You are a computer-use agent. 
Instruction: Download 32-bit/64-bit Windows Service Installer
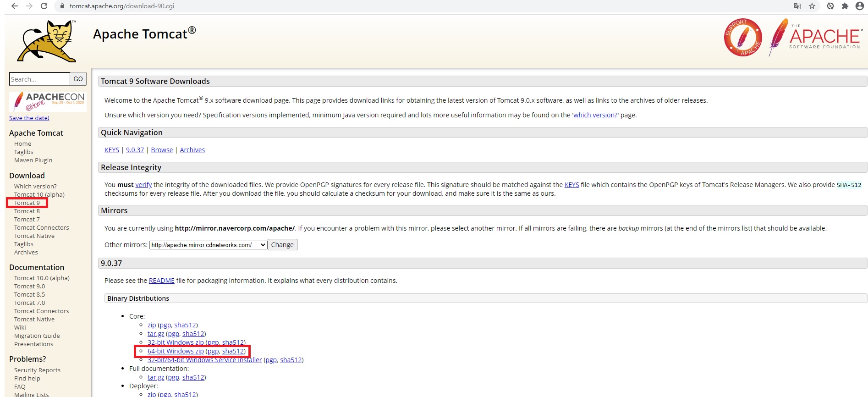[x=204, y=360]
